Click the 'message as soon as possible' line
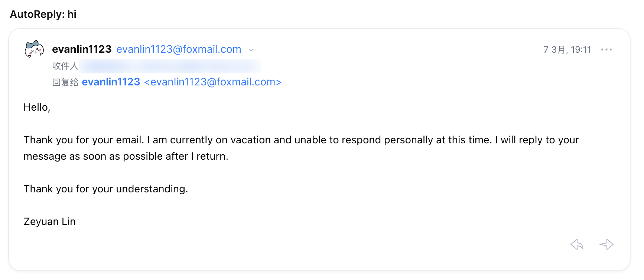This screenshot has height=280, width=644. coord(126,156)
